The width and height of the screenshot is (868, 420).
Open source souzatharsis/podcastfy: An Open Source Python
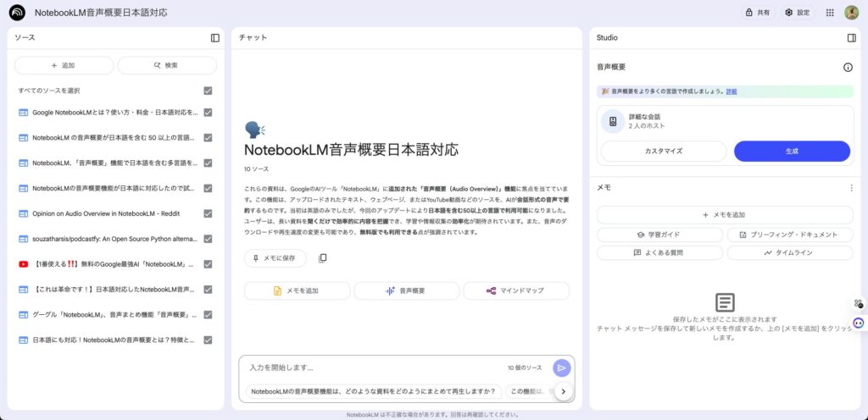tap(114, 239)
